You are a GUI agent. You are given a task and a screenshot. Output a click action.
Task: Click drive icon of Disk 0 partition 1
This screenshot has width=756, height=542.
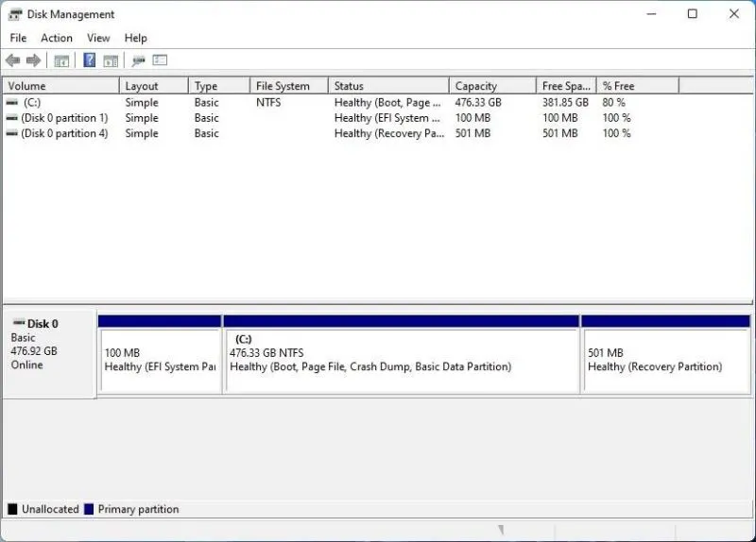pos(12,117)
